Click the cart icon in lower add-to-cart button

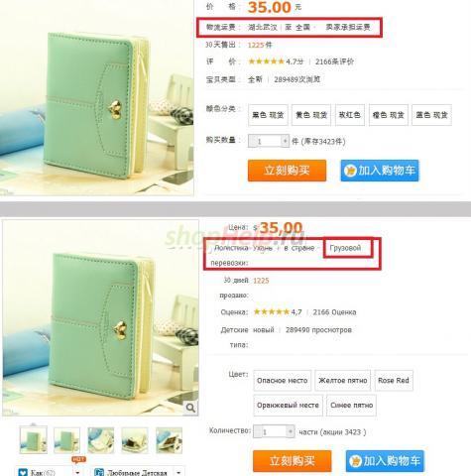(356, 461)
